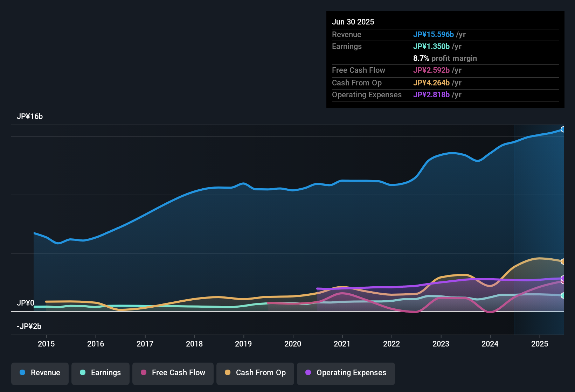Click the 2025 x-axis year label
This screenshot has width=575, height=392.
click(x=540, y=344)
